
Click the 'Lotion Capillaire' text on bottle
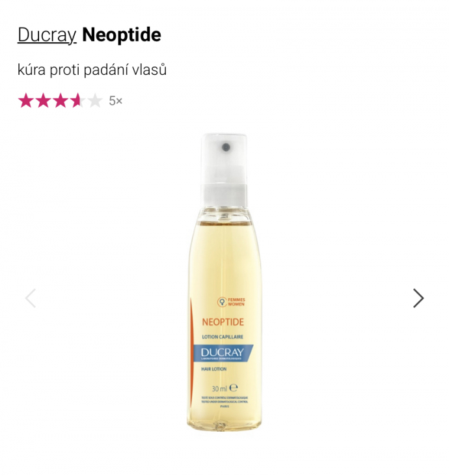click(223, 337)
